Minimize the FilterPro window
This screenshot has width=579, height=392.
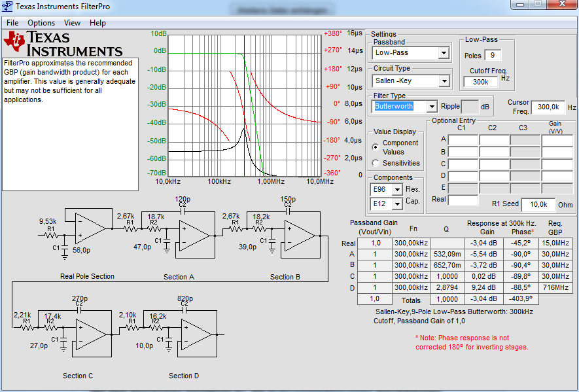pos(521,5)
